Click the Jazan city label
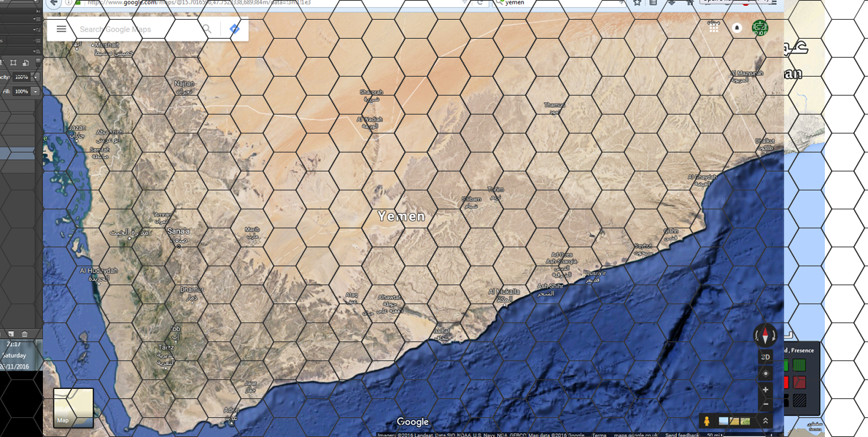868x437 pixels. point(77,128)
